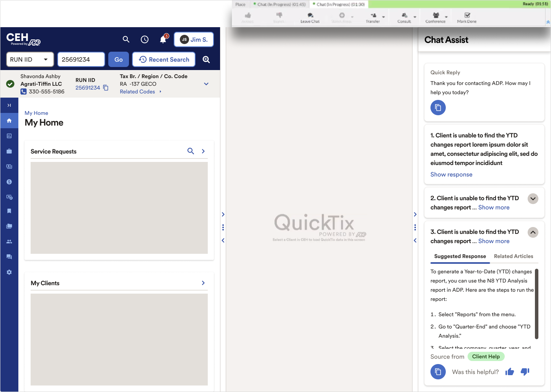Copy the RUN IID number
The image size is (551, 392).
106,88
